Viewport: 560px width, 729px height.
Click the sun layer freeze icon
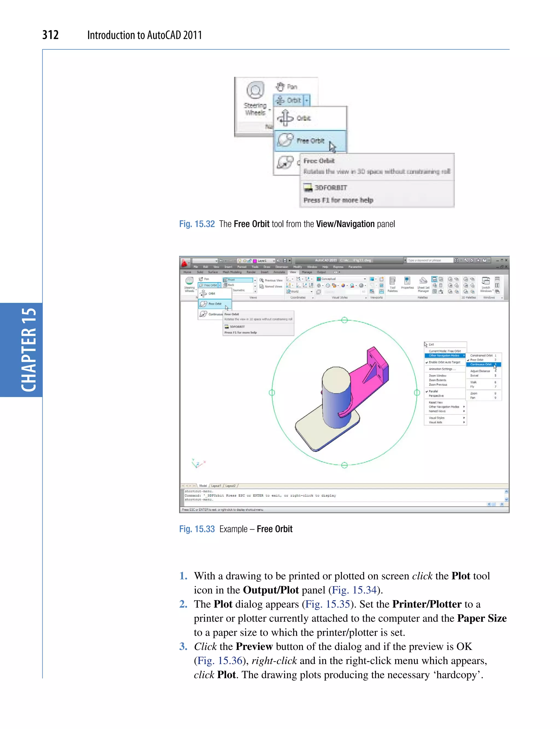(x=245, y=261)
